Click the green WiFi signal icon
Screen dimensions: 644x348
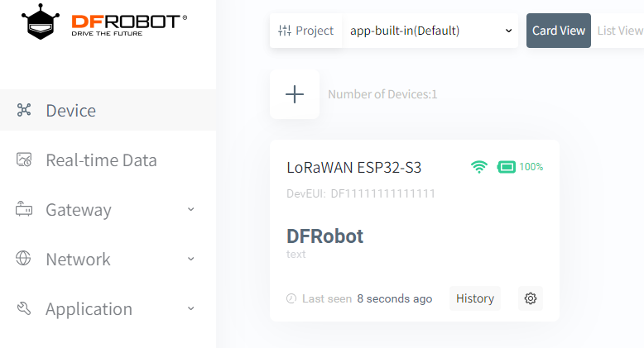tap(479, 167)
